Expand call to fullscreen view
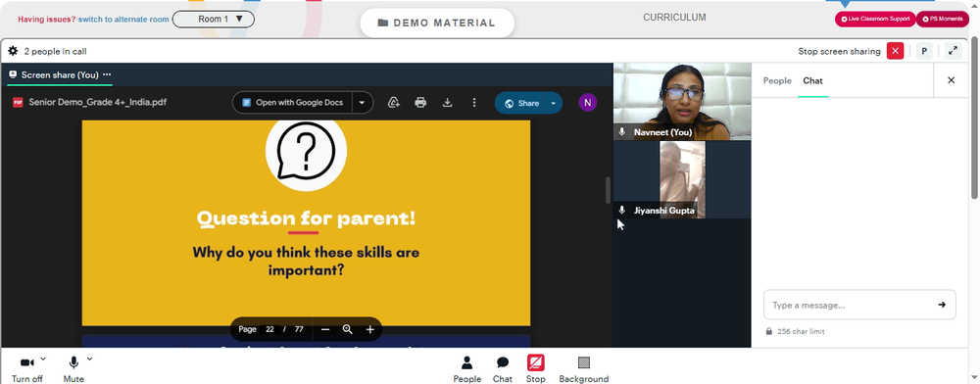Viewport: 980px width, 384px height. coord(953,51)
